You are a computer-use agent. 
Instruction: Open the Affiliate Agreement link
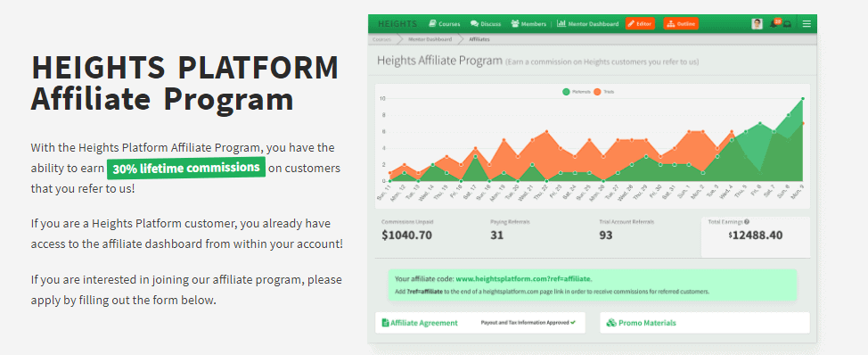click(x=420, y=323)
